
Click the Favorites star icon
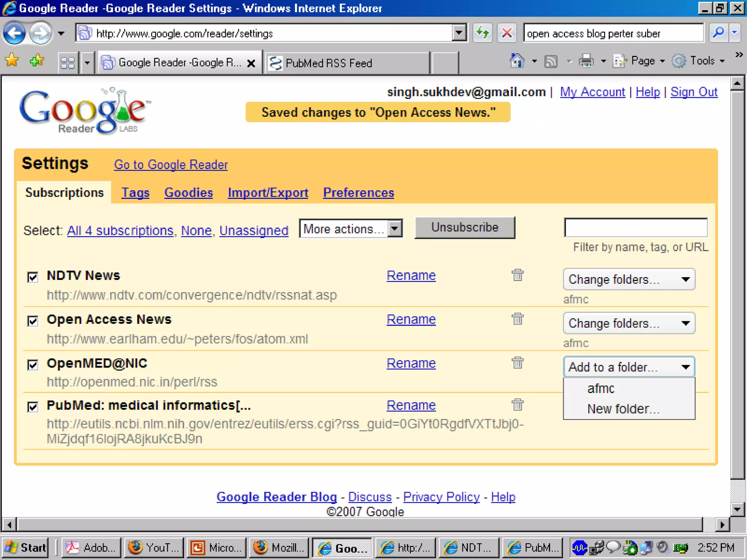click(12, 60)
